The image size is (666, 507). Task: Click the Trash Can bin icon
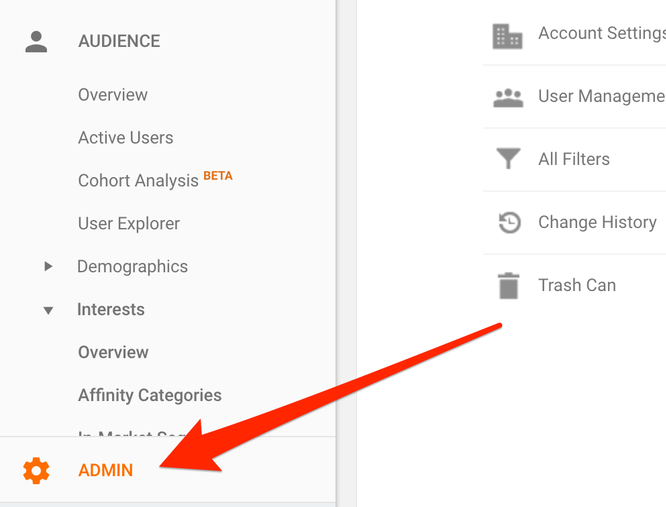point(508,286)
